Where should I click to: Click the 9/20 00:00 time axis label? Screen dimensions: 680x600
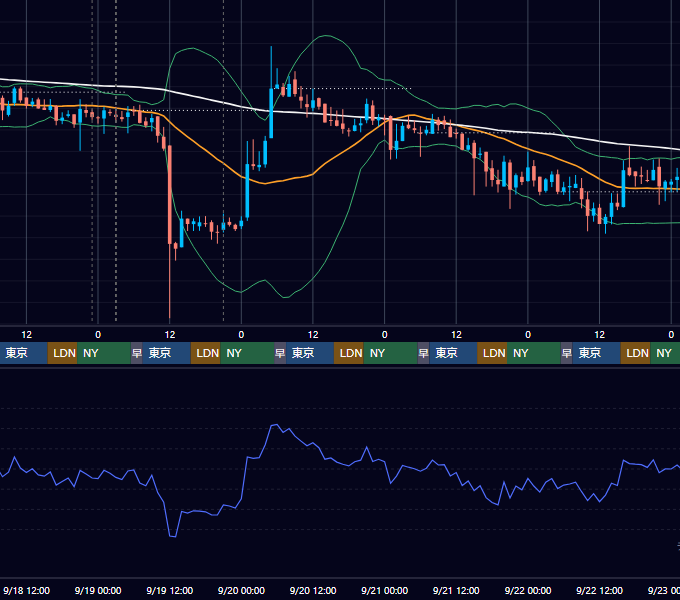pyautogui.click(x=241, y=590)
